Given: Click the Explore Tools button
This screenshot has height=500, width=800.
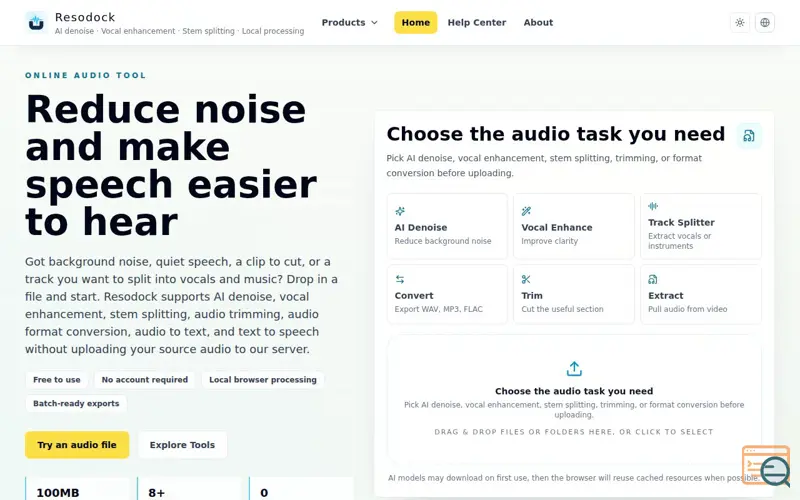Looking at the screenshot, I should click(182, 445).
